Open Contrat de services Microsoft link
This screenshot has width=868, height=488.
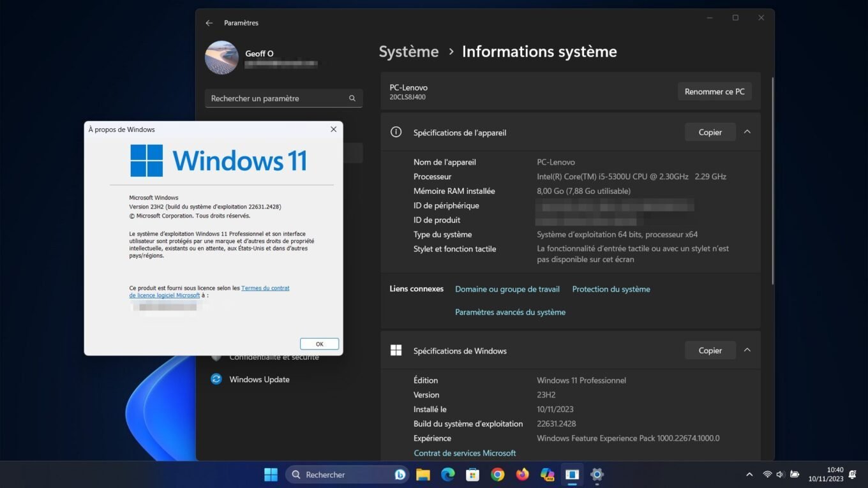[x=465, y=453]
